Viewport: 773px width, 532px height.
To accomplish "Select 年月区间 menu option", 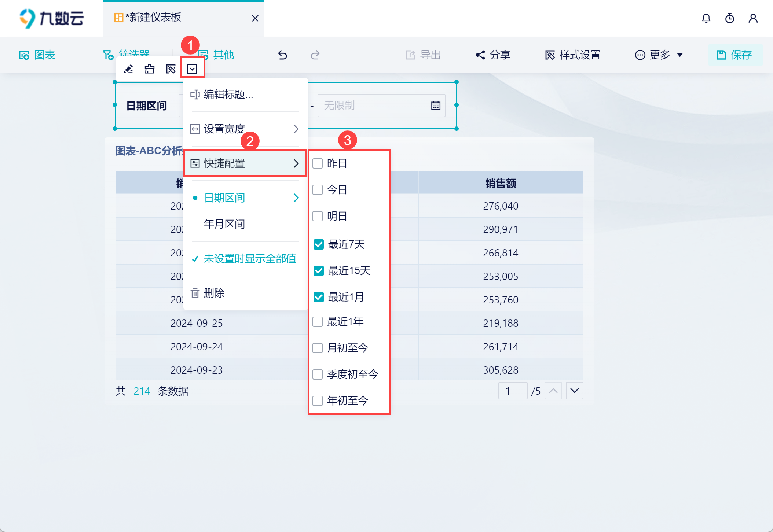I will pyautogui.click(x=224, y=224).
